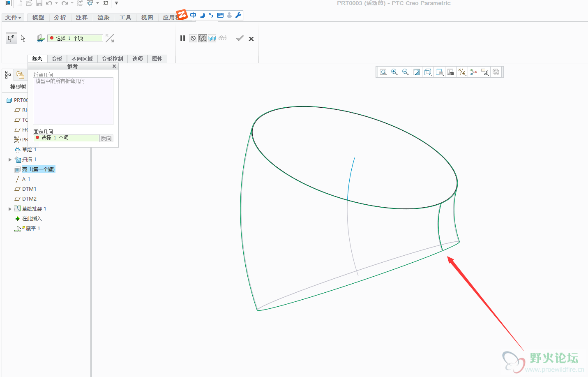Toggle the Annotation Display icon
The image size is (588, 377).
pyautogui.click(x=473, y=72)
